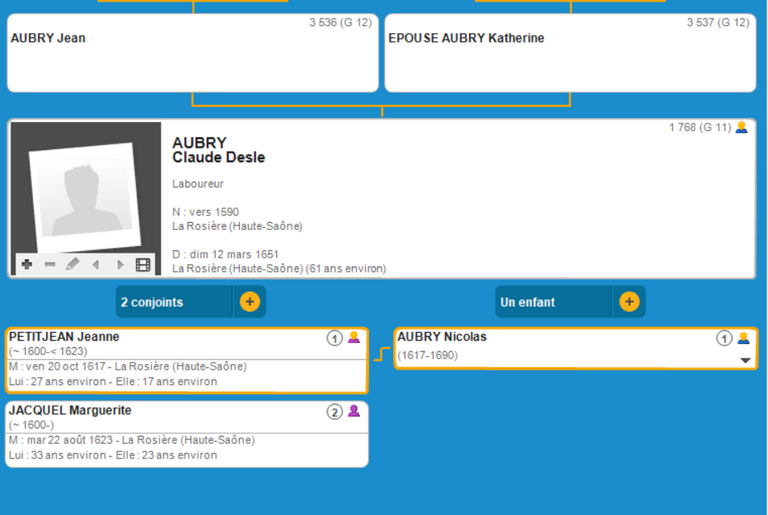Click the circled number 1 on PETITJEAN Jeanne
768x515 pixels.
pyautogui.click(x=335, y=338)
